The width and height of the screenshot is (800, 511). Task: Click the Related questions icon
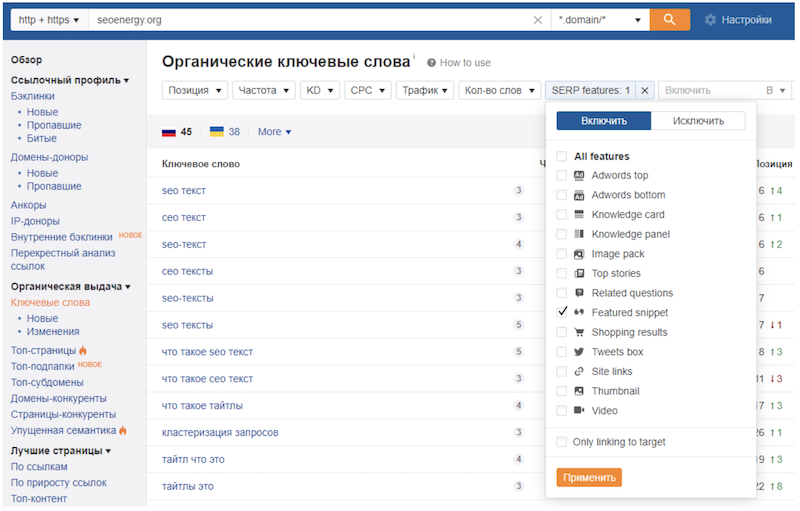579,293
